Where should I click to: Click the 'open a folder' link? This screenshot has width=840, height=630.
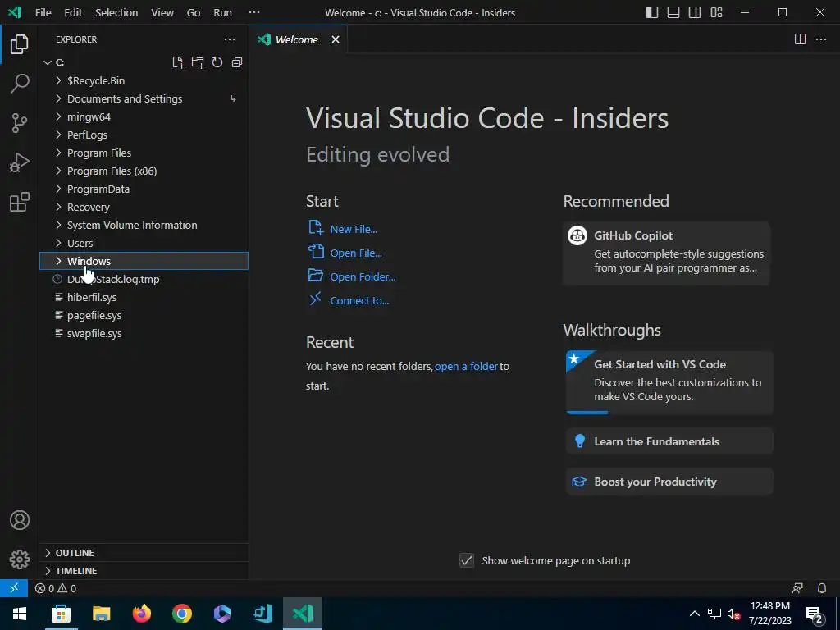pyautogui.click(x=466, y=367)
